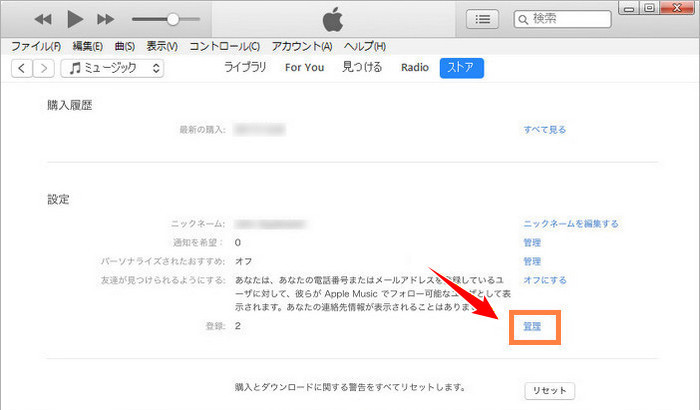Open the list view icon button
The image size is (700, 410).
[x=483, y=19]
